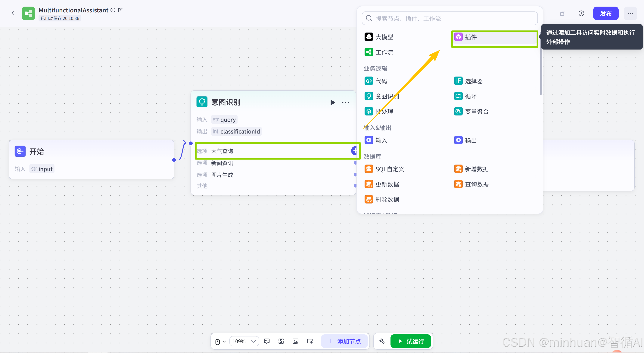This screenshot has height=353, width=644.
Task: Click the edit workflow name pencil icon
Action: 120,10
